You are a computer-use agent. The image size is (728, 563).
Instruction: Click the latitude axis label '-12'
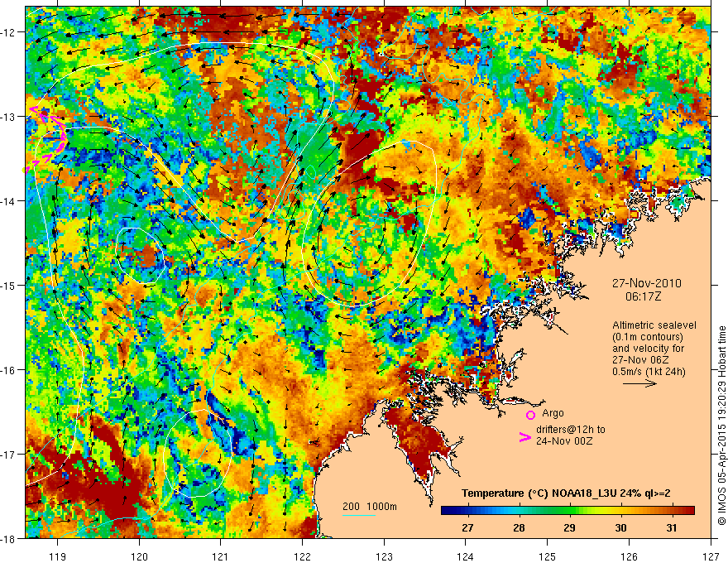[x=8, y=32]
